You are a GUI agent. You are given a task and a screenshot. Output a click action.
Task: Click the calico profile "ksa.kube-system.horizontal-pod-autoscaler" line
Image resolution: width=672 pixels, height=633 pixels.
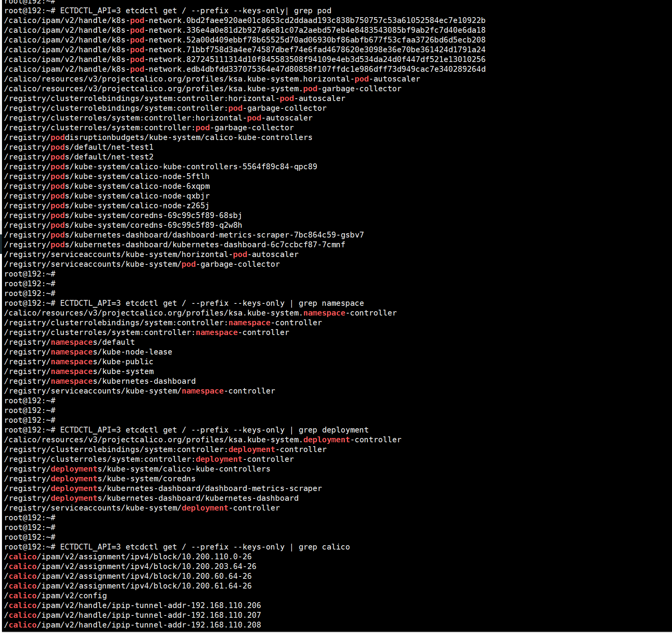pyautogui.click(x=212, y=79)
